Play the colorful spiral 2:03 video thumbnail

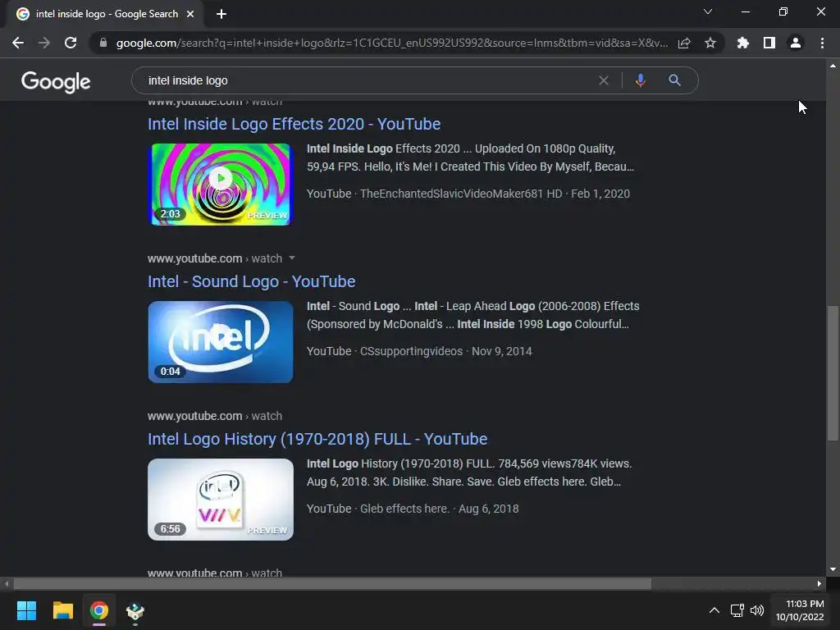[221, 184]
